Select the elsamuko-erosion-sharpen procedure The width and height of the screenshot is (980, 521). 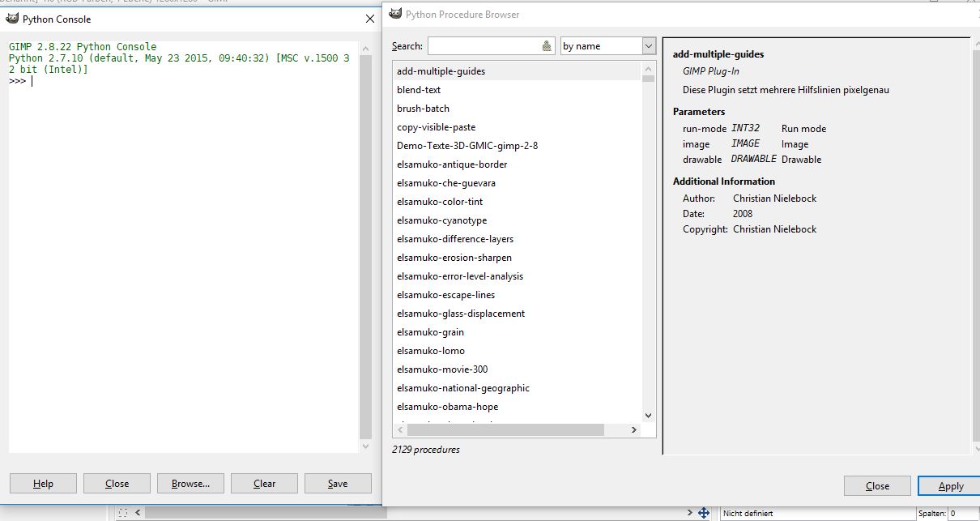pos(518,258)
